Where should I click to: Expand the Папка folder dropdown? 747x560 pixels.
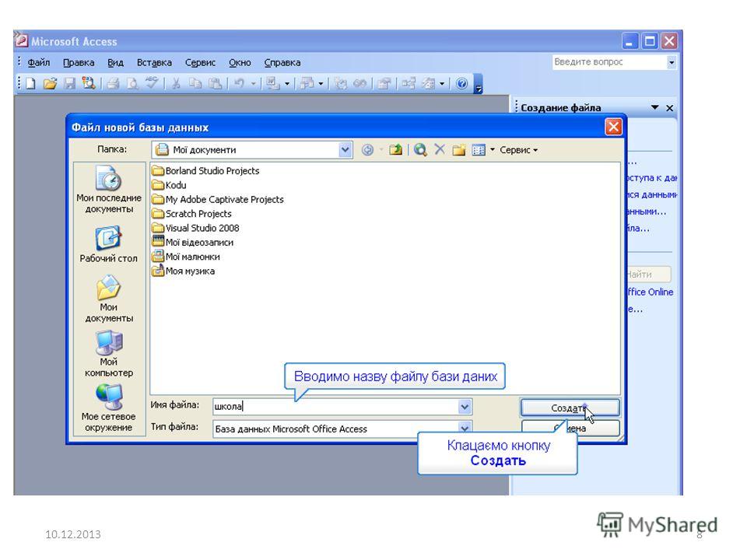click(x=345, y=150)
